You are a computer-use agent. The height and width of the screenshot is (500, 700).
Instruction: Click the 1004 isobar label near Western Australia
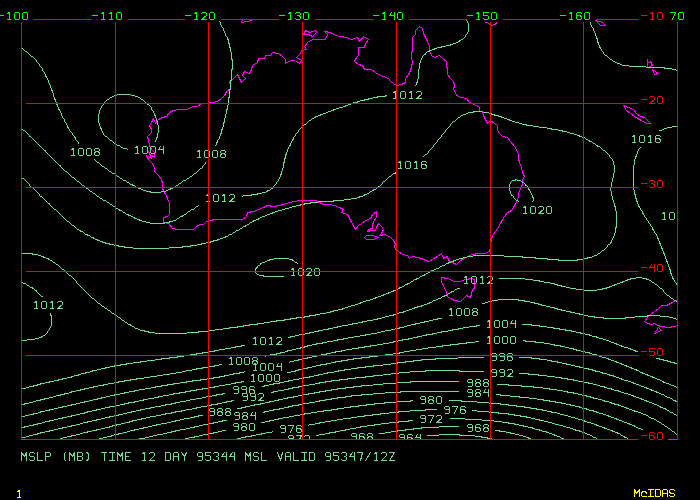[149, 150]
